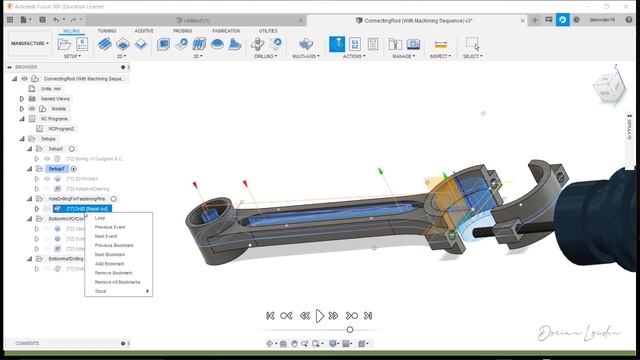Select the NCProgram2 tree item
The width and height of the screenshot is (640, 360).
click(x=61, y=129)
